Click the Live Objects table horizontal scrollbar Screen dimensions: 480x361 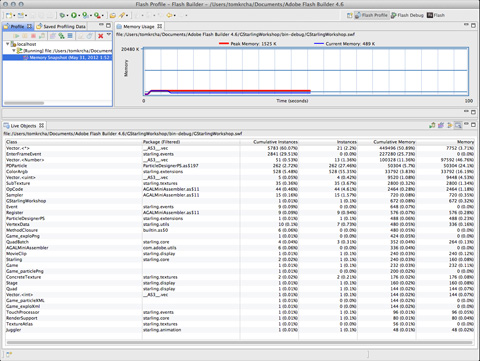[239, 342]
